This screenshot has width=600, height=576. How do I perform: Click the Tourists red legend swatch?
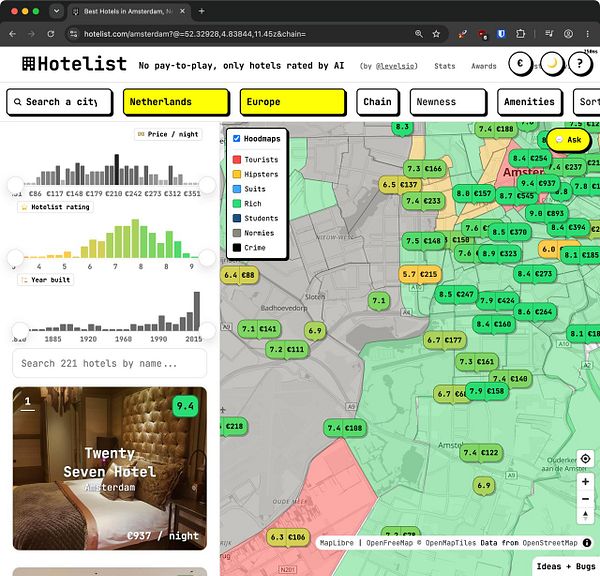coord(237,160)
